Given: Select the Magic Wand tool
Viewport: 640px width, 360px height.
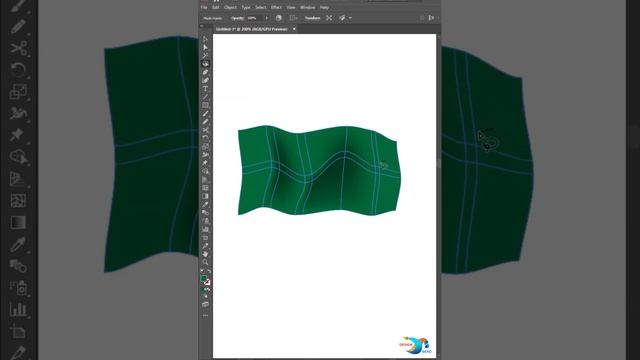Looking at the screenshot, I should [205, 56].
